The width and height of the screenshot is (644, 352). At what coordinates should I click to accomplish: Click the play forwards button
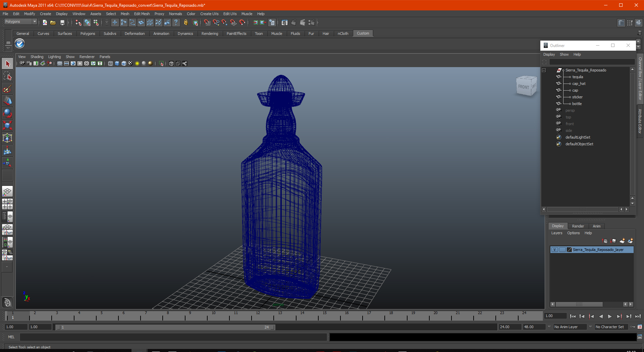[x=610, y=316]
